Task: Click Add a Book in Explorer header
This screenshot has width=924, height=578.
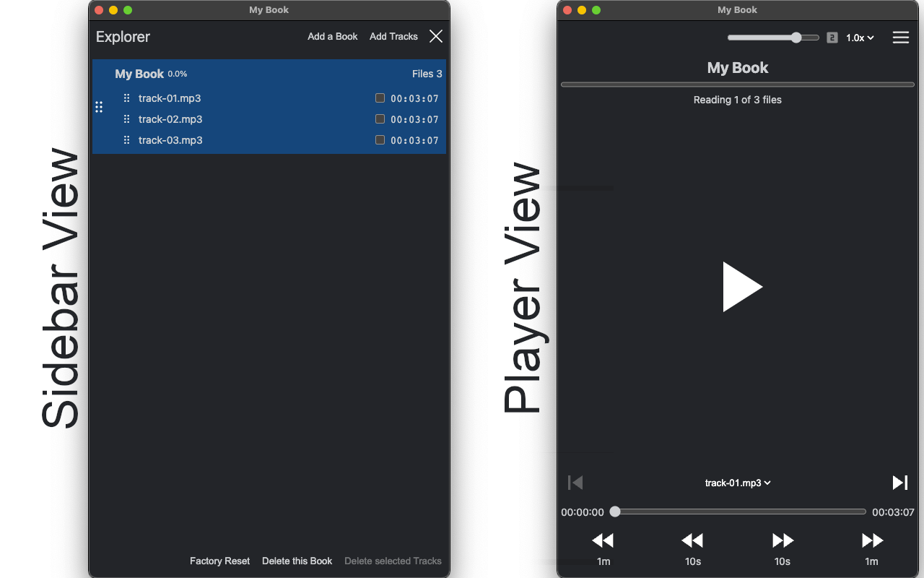Action: [333, 36]
